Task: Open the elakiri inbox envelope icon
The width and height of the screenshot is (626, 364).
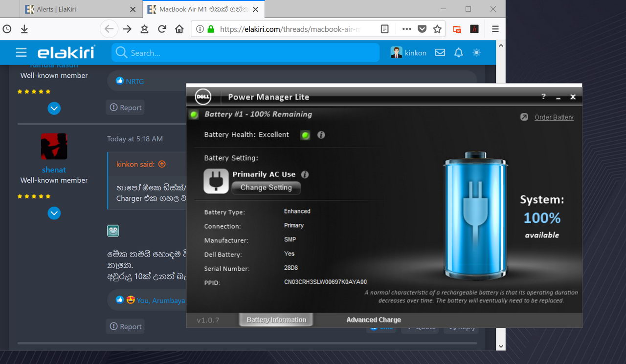Action: click(440, 53)
